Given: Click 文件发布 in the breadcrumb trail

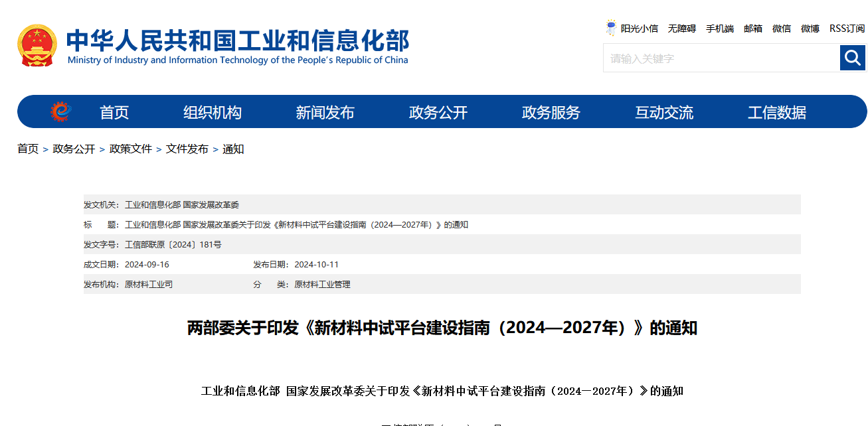Looking at the screenshot, I should [187, 149].
